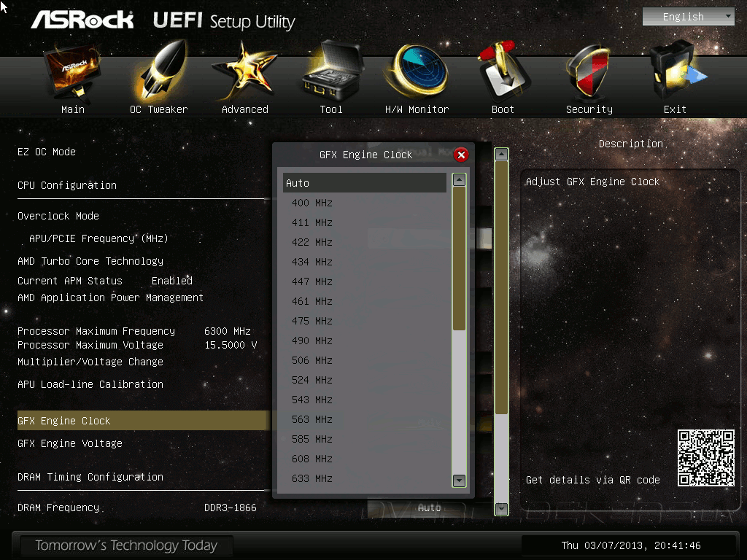Open the Security shield icon
747x560 pixels.
[589, 71]
